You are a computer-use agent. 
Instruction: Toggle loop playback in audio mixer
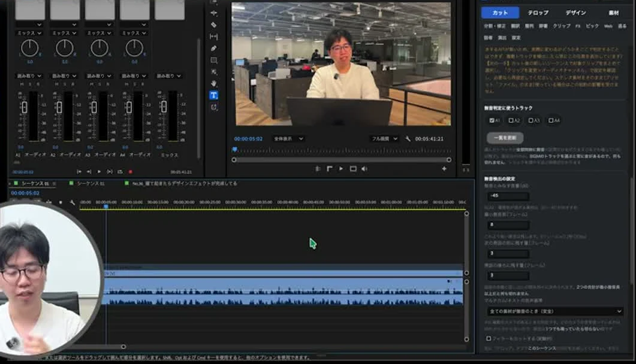[120, 172]
